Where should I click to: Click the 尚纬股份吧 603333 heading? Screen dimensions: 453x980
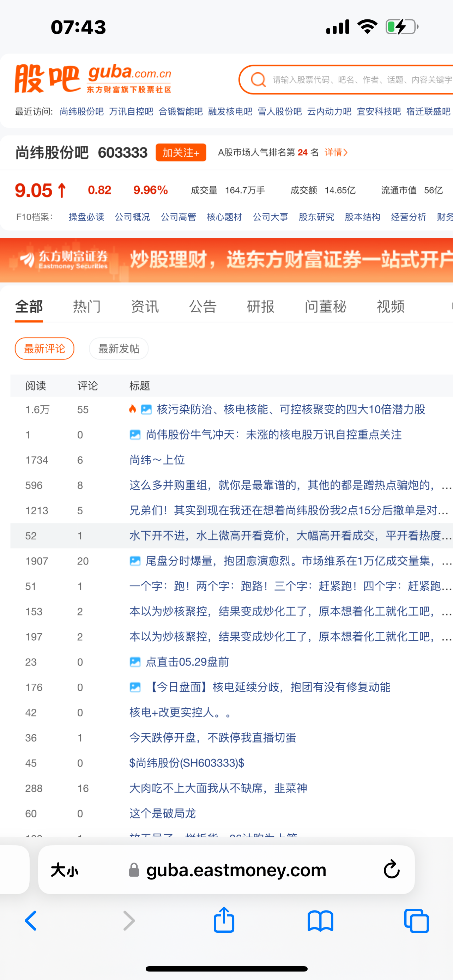point(81,152)
